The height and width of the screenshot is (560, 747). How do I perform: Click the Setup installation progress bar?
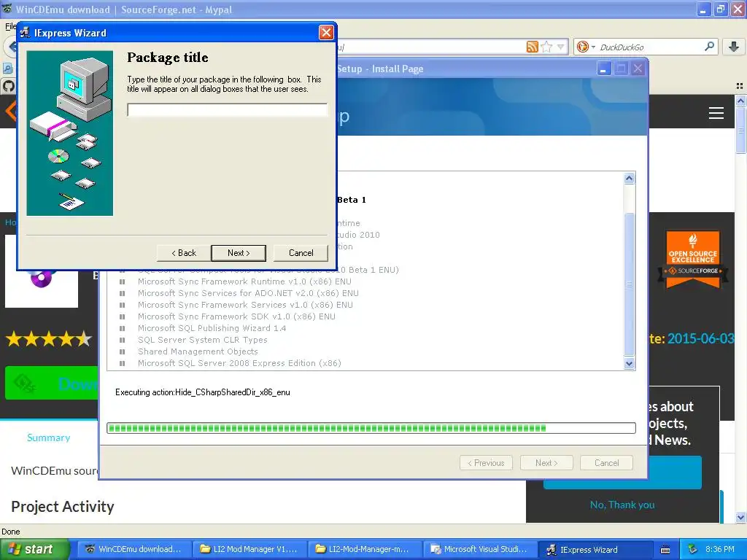371,428
